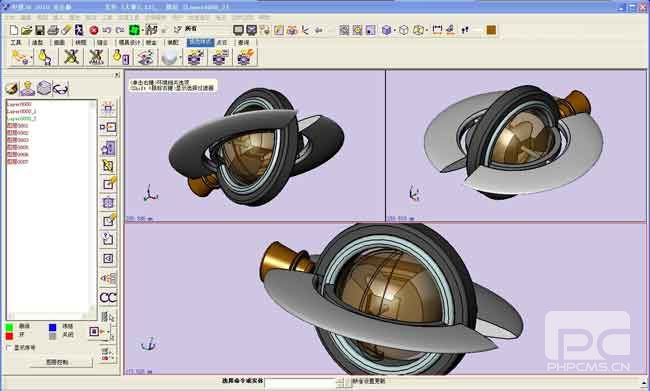Click the highlighted blue ribbon tab

[200, 42]
